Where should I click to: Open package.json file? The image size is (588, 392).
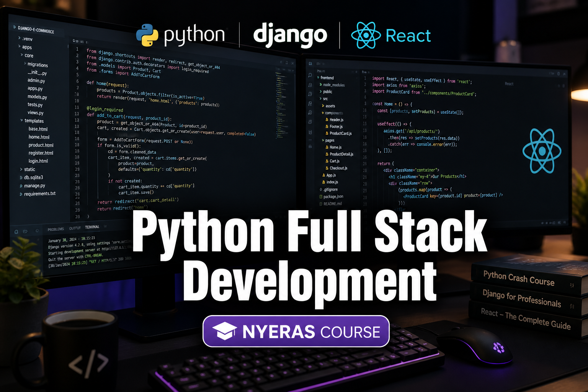pyautogui.click(x=333, y=197)
